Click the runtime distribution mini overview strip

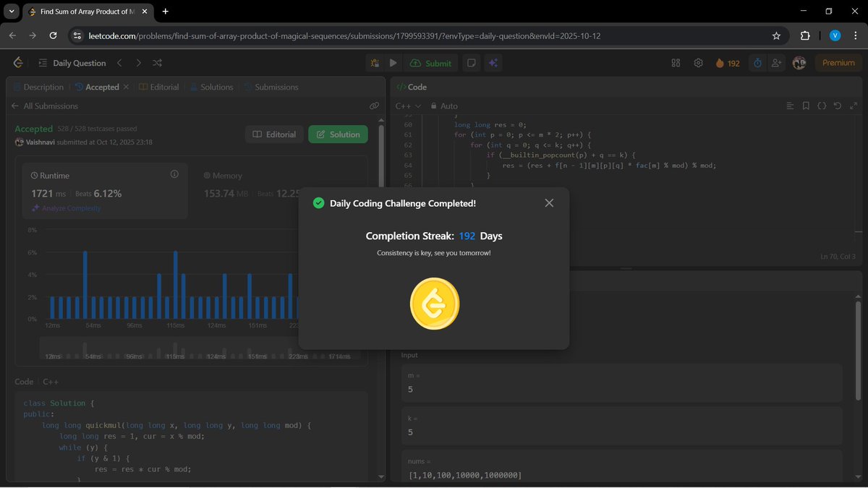(199, 348)
